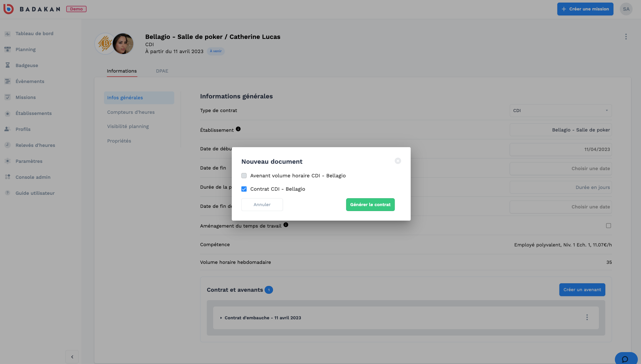Switch to the DPAE tab
The image size is (641, 364).
(162, 71)
